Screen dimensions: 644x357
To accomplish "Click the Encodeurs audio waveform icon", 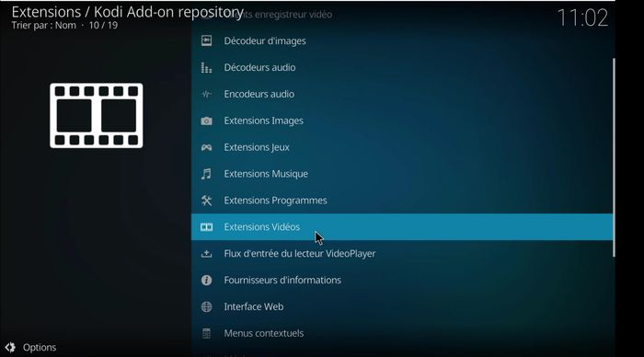I will click(x=206, y=94).
